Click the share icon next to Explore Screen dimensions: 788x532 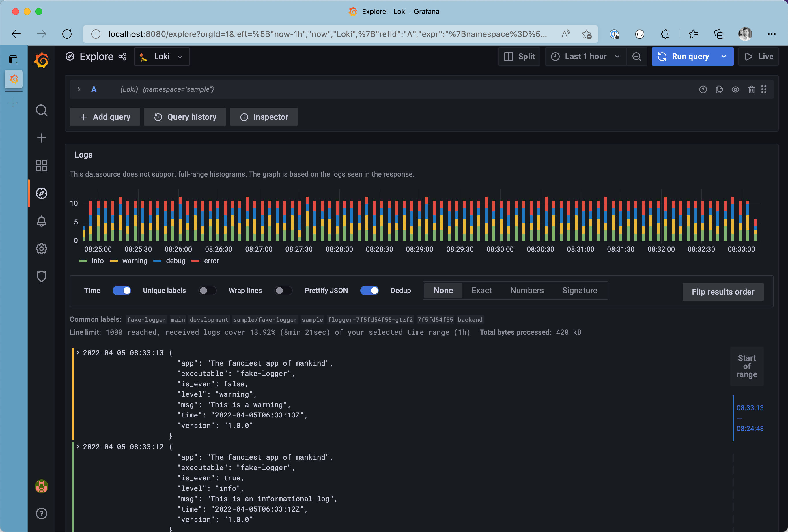click(122, 57)
